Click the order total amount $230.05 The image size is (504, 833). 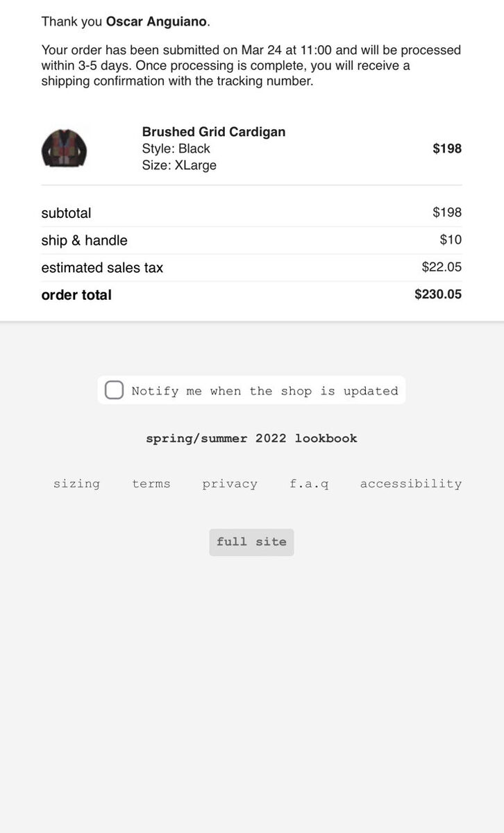tap(438, 294)
